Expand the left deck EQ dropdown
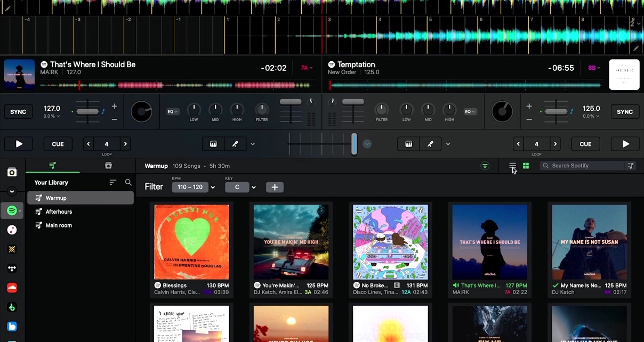644x342 pixels. [x=173, y=112]
